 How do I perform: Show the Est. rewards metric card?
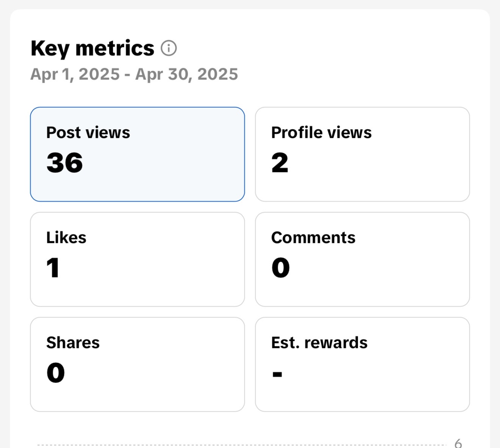[x=362, y=364]
